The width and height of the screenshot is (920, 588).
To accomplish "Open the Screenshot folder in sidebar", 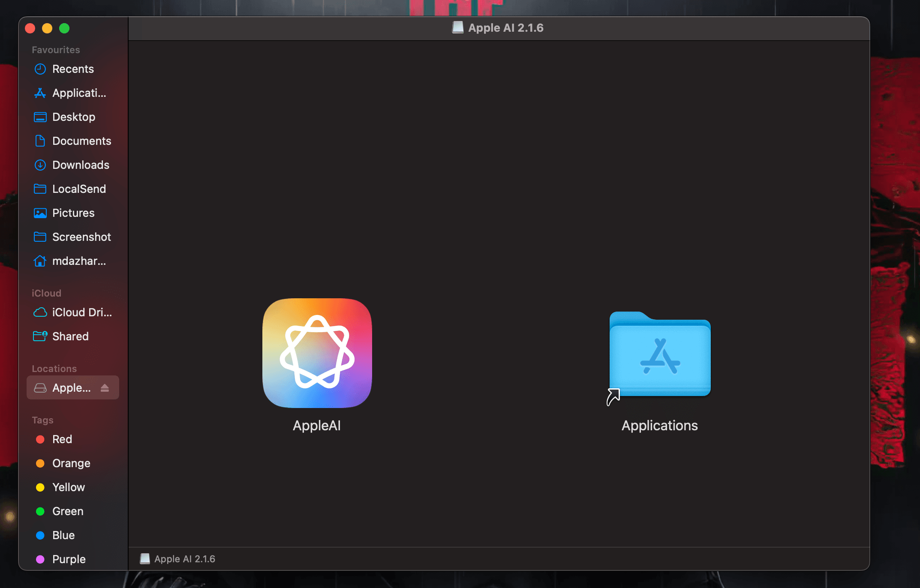I will 82,237.
